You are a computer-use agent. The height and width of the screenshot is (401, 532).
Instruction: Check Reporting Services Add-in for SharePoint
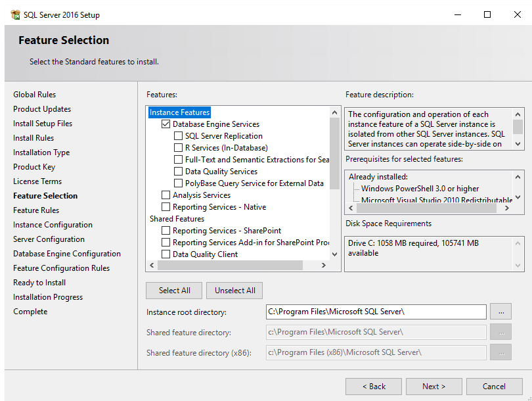pyautogui.click(x=166, y=243)
